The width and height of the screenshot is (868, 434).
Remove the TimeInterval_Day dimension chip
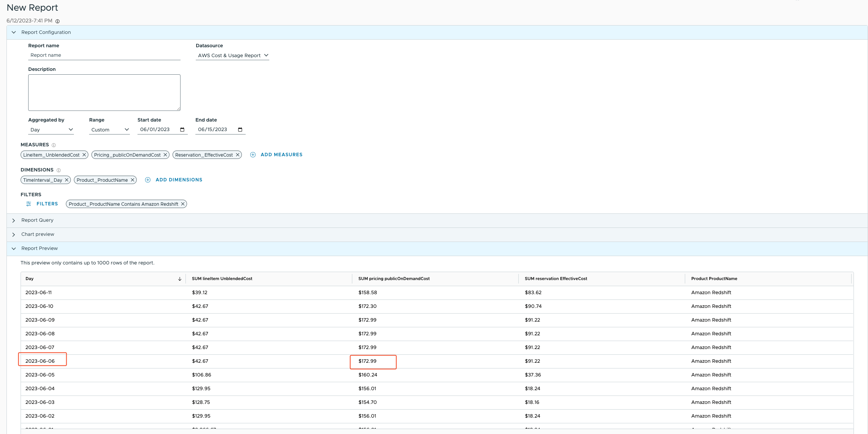[67, 180]
